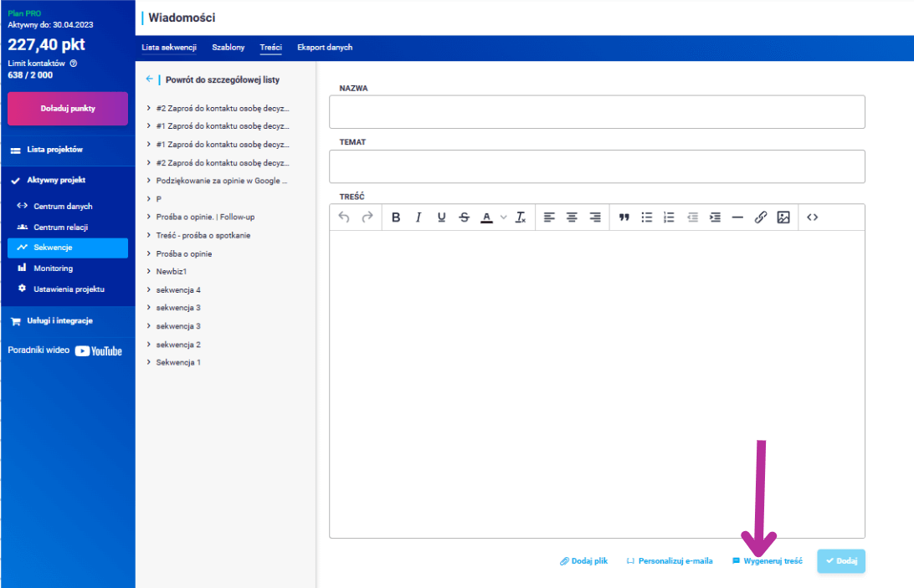The height and width of the screenshot is (588, 914).
Task: Insert a horizontal line
Action: click(737, 217)
